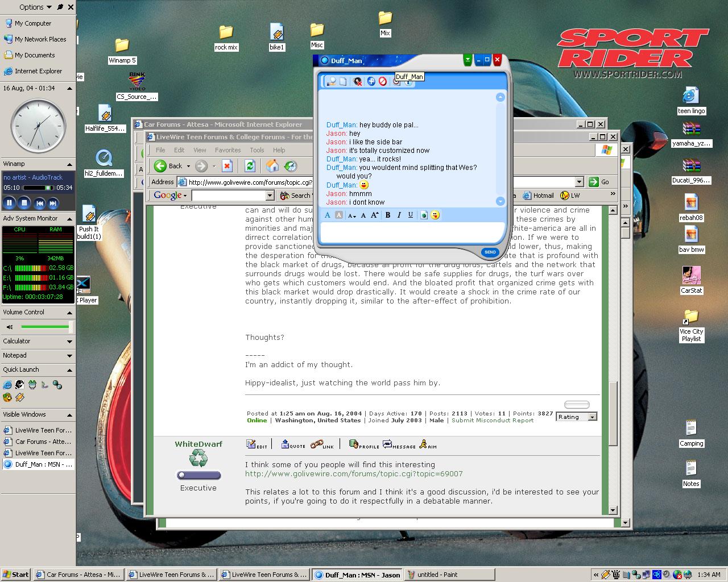Toggle the sidebar pin icon
Screen dimensions: 728x582
coord(60,7)
